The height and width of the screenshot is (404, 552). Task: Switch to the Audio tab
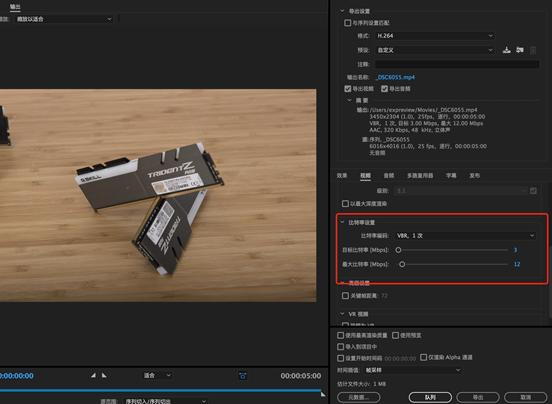pyautogui.click(x=389, y=175)
